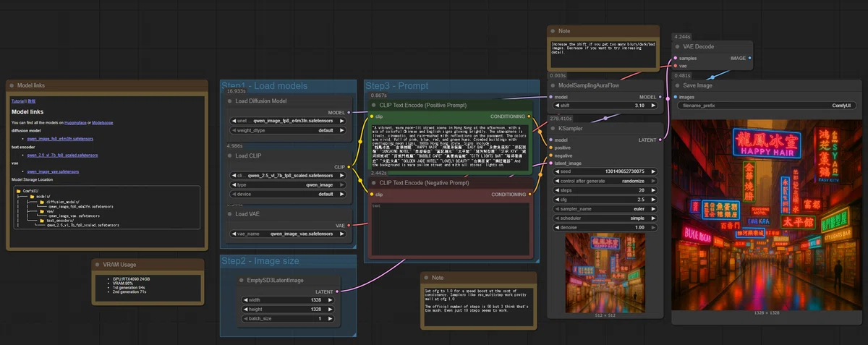Viewport: 868px width, 345px height.
Task: Open the Modelscope link
Action: 103,122
